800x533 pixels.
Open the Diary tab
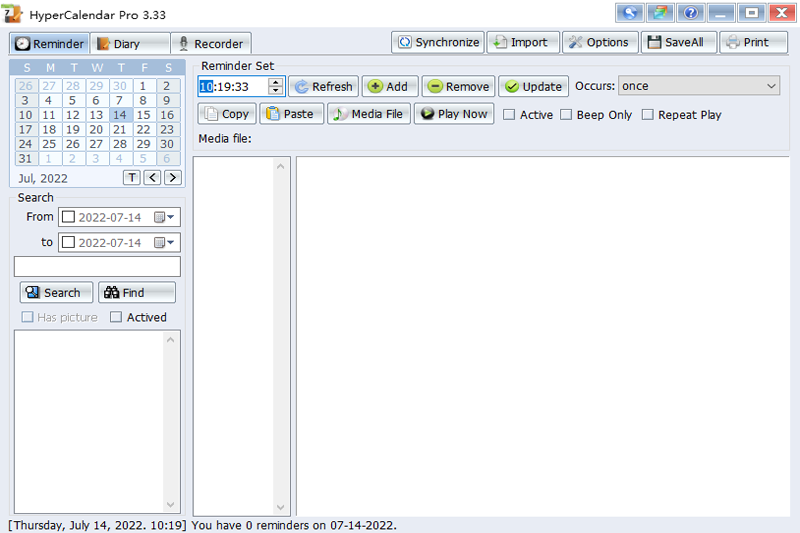(x=130, y=44)
